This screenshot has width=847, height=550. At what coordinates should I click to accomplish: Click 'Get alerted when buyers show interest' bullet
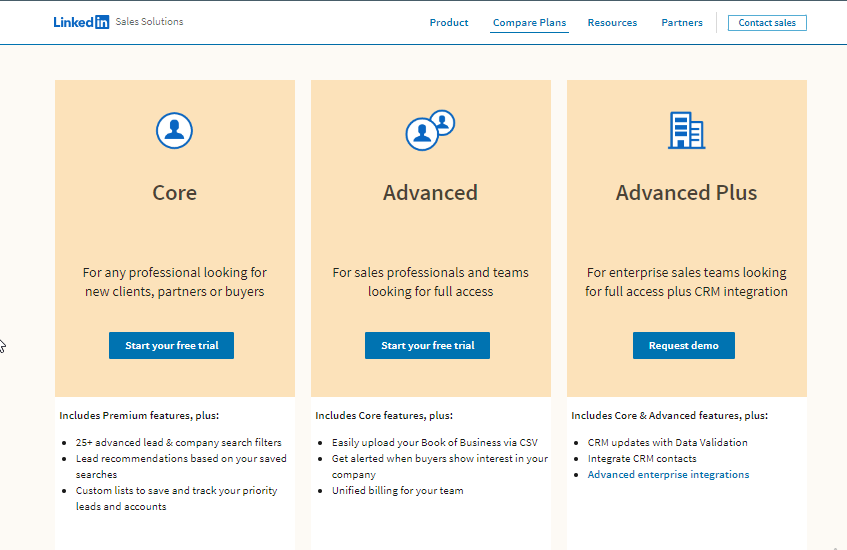click(x=440, y=466)
